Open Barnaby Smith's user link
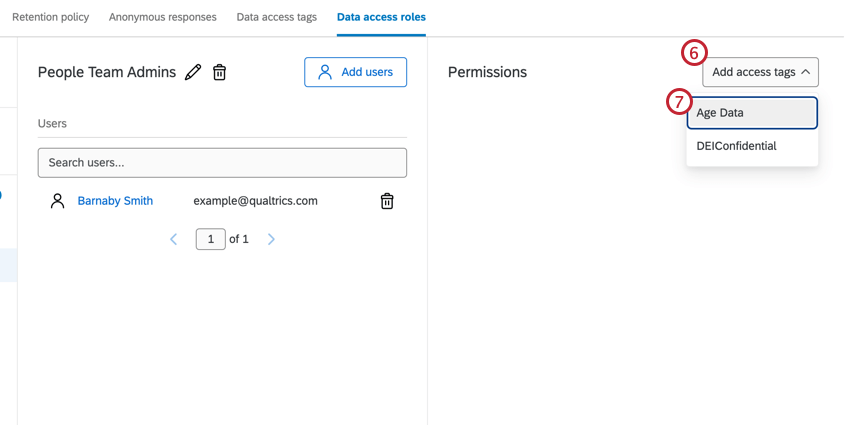850x425 pixels. coord(115,201)
